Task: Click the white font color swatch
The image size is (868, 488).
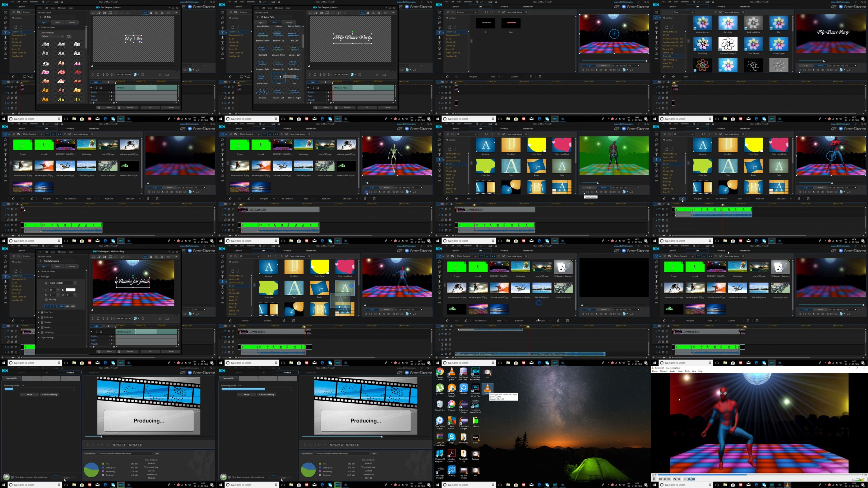Action: tap(71, 290)
